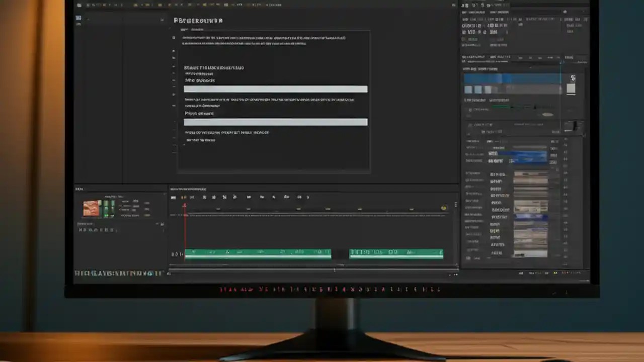Click the oval action button in the right panel

click(548, 114)
